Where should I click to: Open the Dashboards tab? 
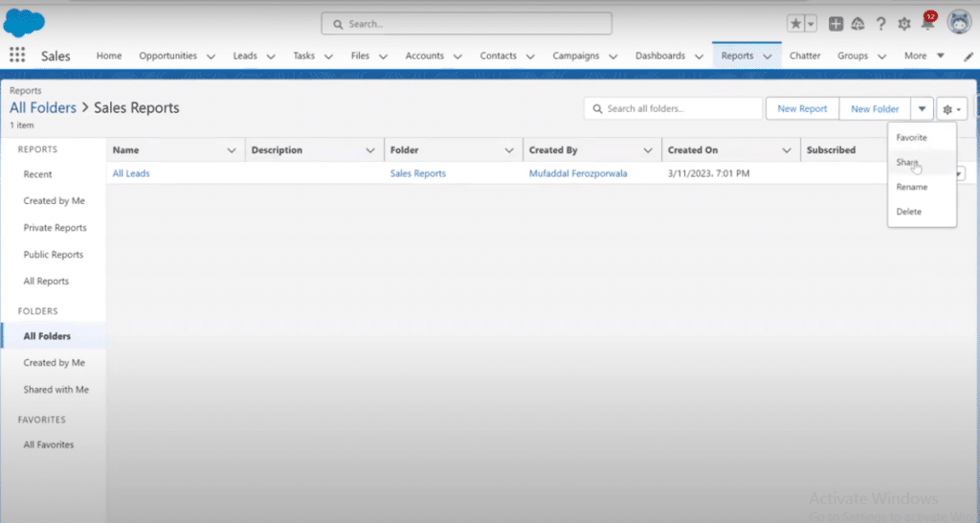click(660, 56)
